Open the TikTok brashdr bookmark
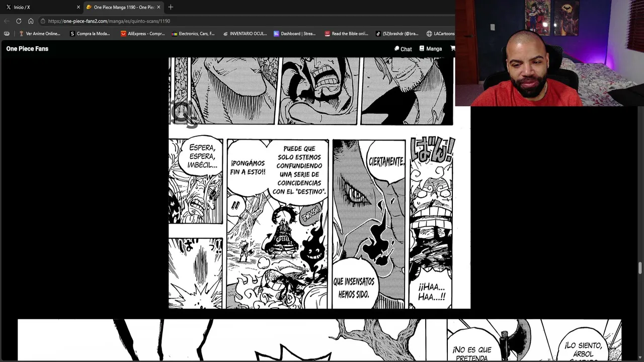This screenshot has height=362, width=644. pyautogui.click(x=397, y=34)
